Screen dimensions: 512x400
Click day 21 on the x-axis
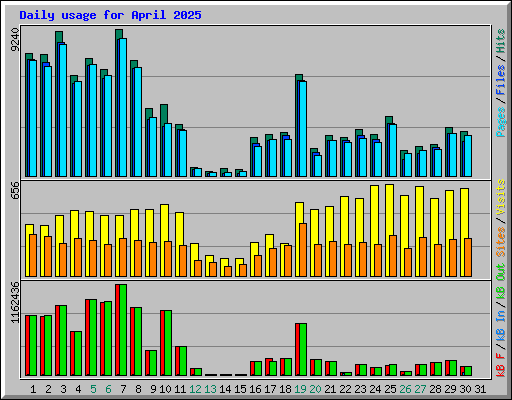330,389
